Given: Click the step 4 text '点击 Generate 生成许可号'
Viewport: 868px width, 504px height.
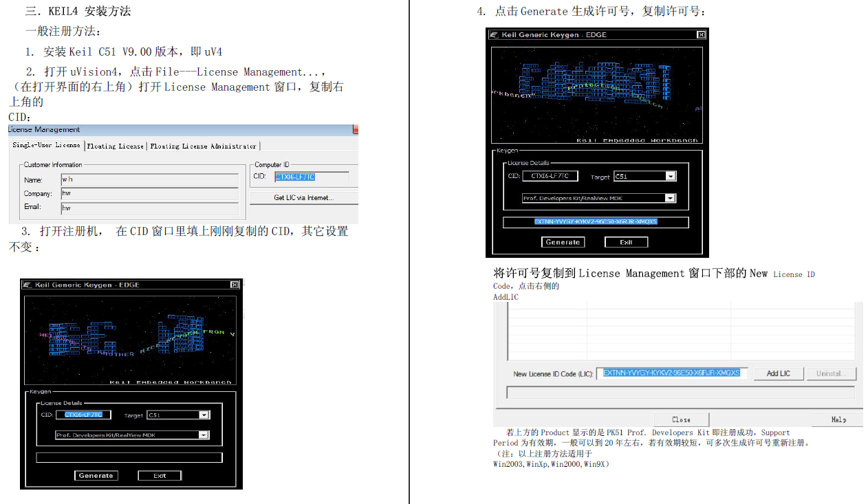Looking at the screenshot, I should coord(567,11).
